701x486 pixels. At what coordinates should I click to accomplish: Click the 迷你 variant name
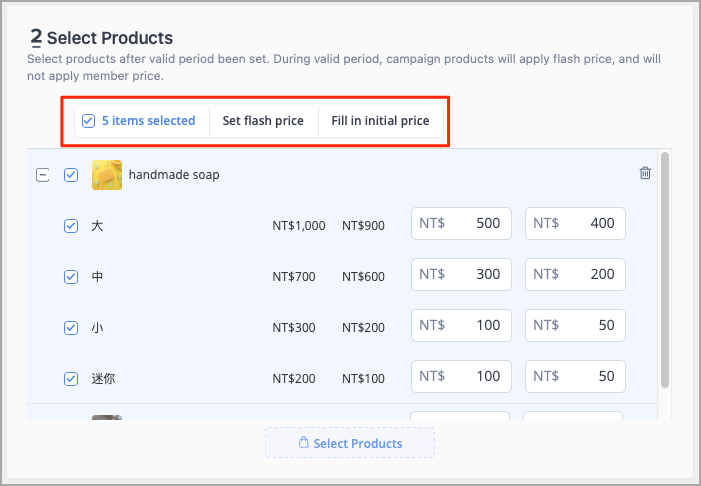tap(103, 379)
